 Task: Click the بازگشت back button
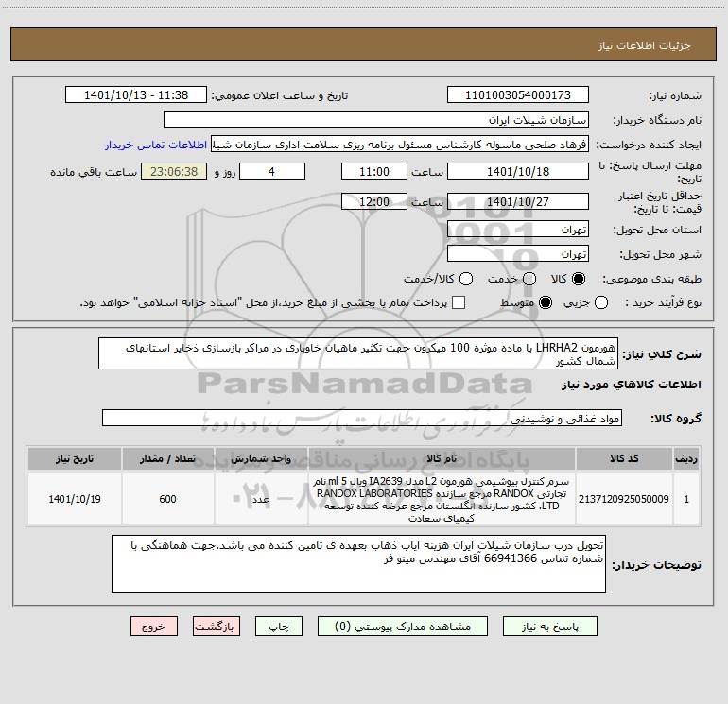point(217,626)
